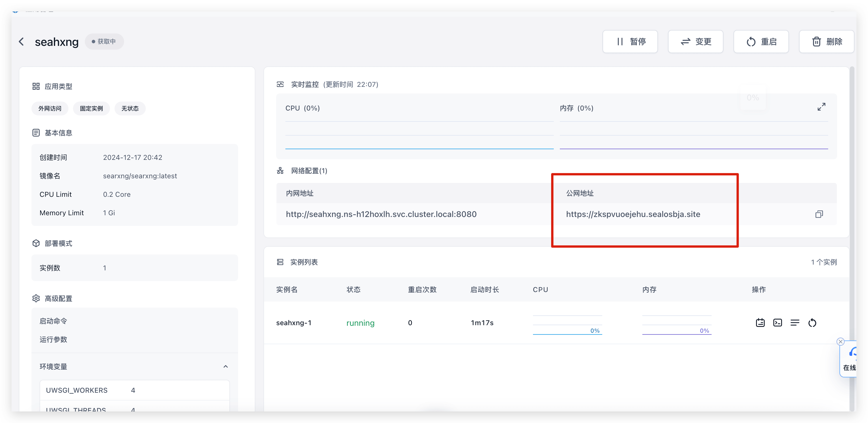868x423 pixels.
Task: Click the internal address cluster.local URL
Action: [381, 214]
